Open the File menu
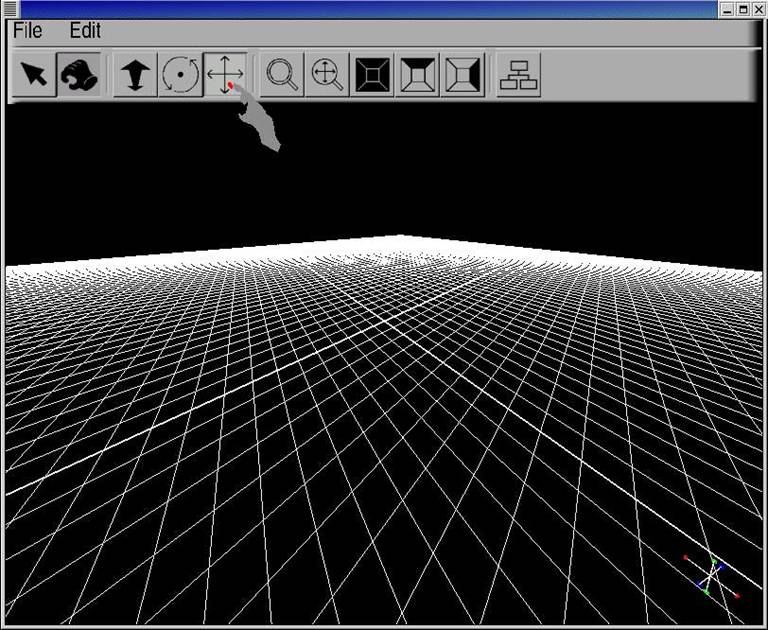768x630 pixels. [x=27, y=30]
